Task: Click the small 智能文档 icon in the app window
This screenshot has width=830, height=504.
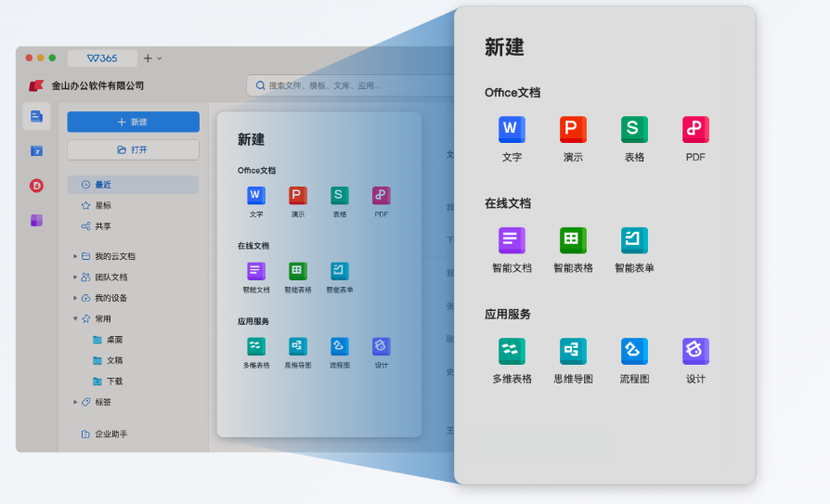Action: click(x=256, y=271)
